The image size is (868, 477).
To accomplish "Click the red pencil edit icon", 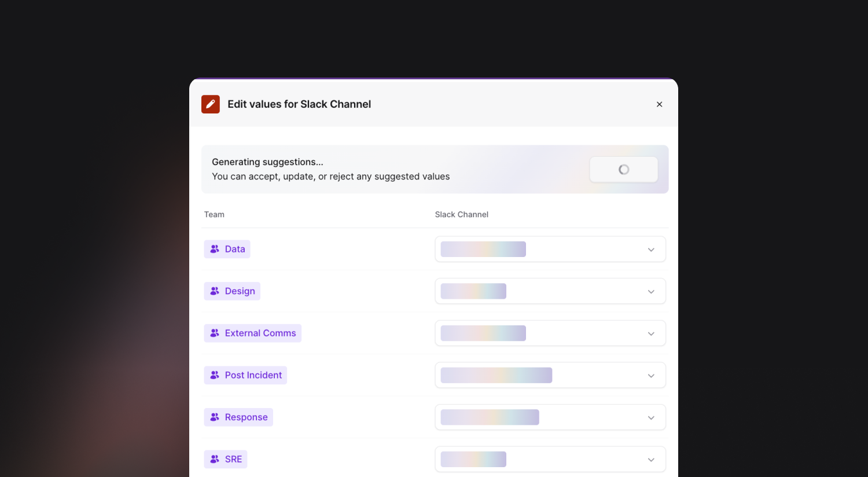I will [x=211, y=104].
